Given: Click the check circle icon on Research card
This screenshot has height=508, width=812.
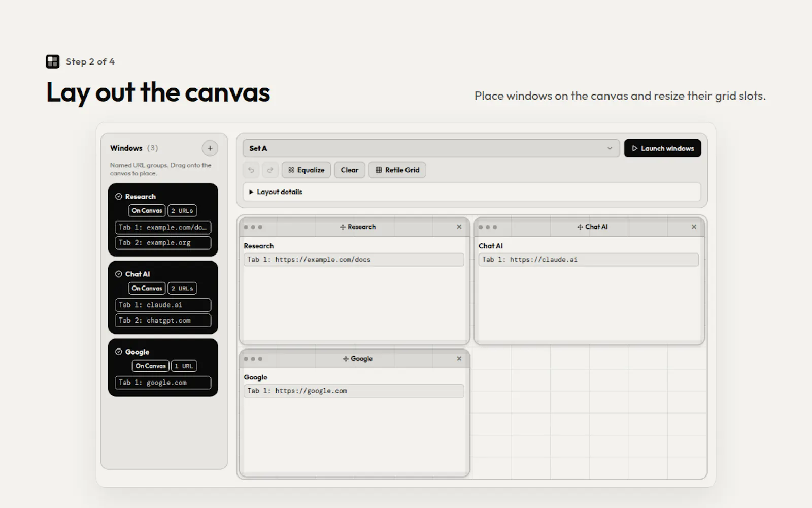Looking at the screenshot, I should click(119, 196).
